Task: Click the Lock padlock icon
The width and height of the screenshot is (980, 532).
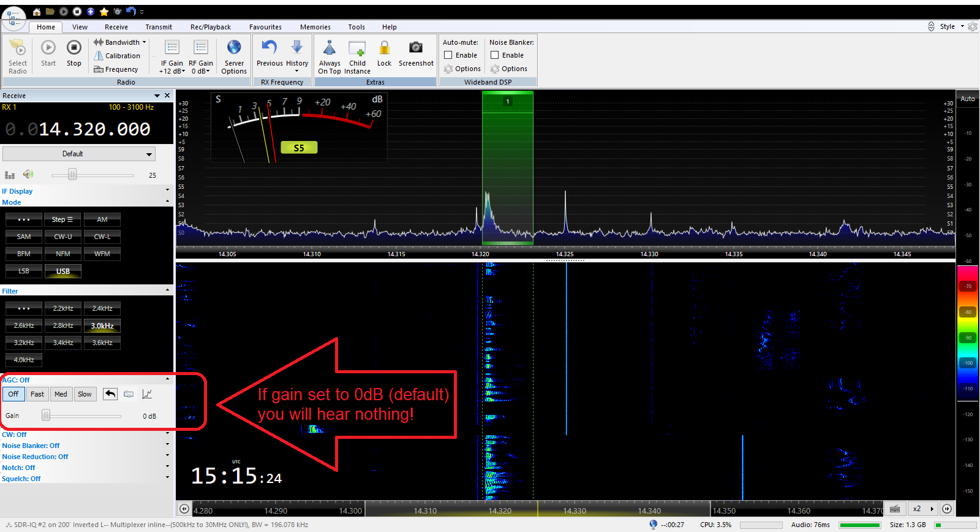Action: click(x=384, y=48)
